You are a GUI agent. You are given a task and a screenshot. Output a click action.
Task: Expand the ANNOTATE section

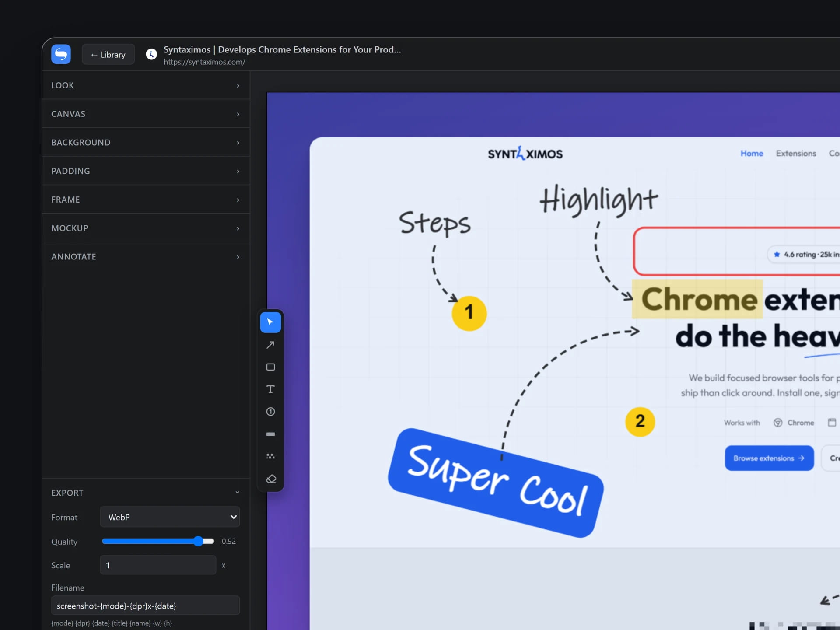[146, 256]
